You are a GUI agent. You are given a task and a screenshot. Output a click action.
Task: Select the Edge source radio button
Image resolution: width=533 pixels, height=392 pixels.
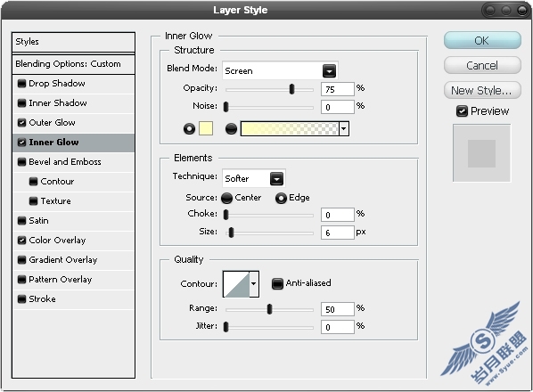point(281,198)
